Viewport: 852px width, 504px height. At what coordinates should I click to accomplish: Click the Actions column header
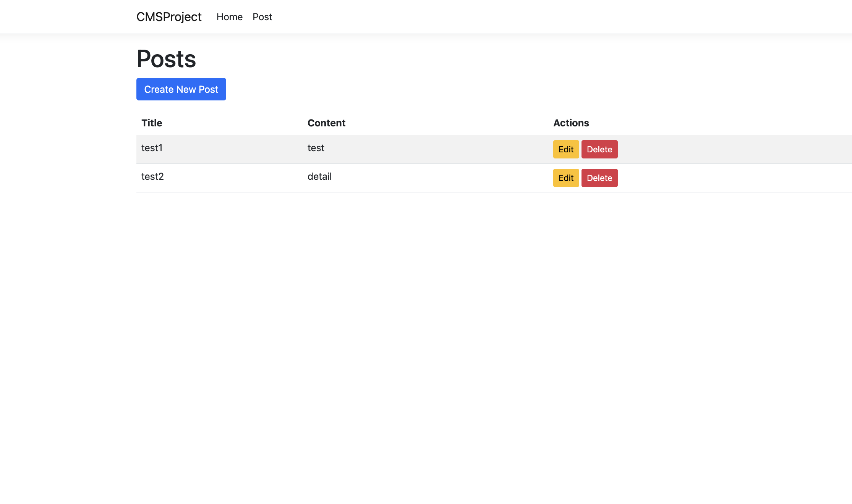point(571,123)
